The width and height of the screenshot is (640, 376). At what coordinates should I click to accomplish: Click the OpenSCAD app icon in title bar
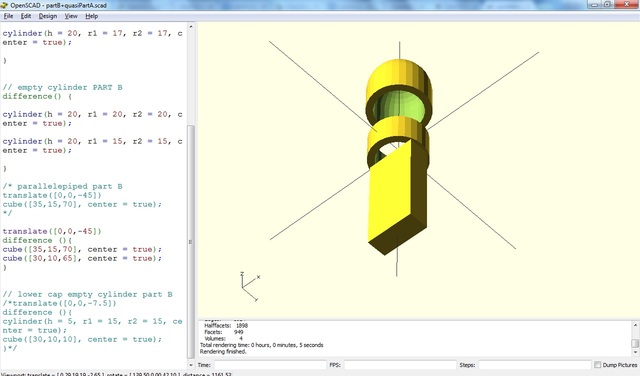tap(4, 5)
